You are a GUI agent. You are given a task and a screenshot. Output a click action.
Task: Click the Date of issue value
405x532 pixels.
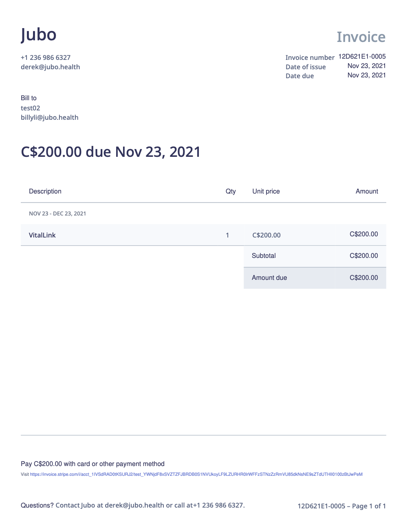[x=367, y=66]
